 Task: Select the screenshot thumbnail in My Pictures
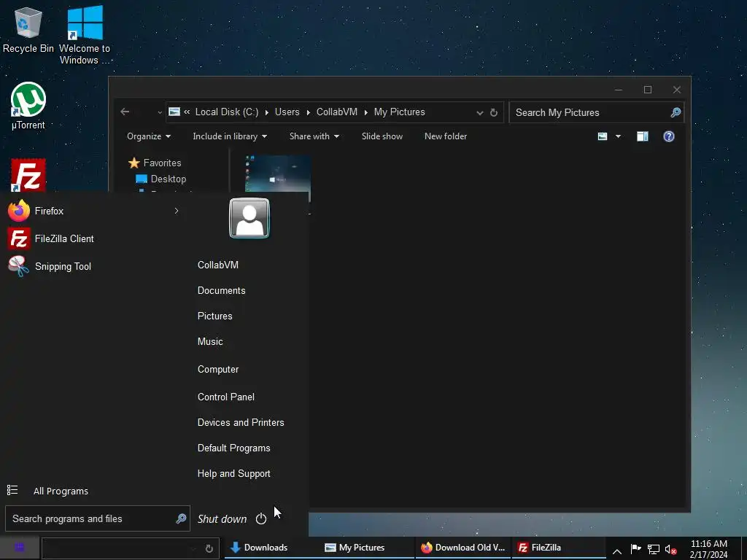(x=278, y=174)
